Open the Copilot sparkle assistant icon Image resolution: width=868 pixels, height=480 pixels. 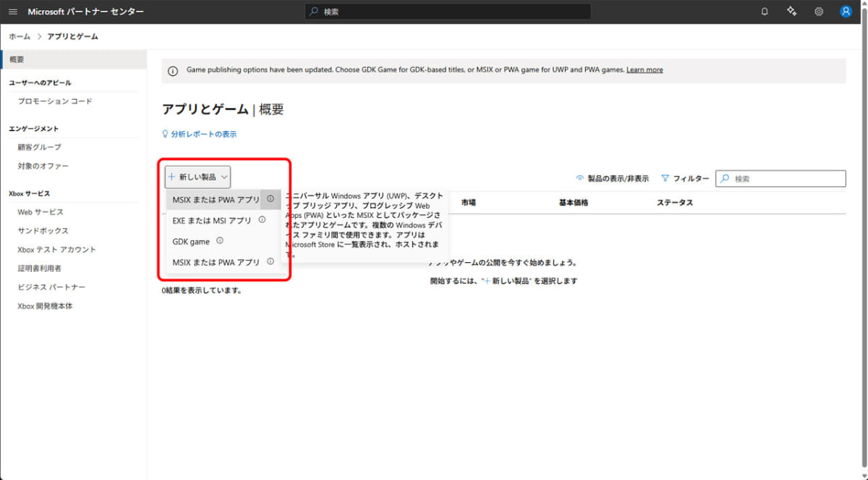pos(792,12)
